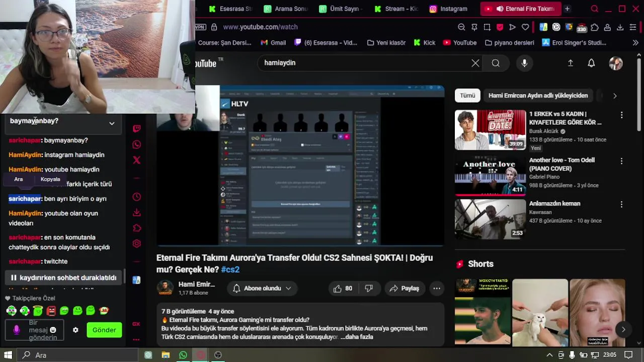Image resolution: width=644 pixels, height=362 pixels.
Task: Open Twitch in the Opera GX sidebar
Action: (x=136, y=129)
